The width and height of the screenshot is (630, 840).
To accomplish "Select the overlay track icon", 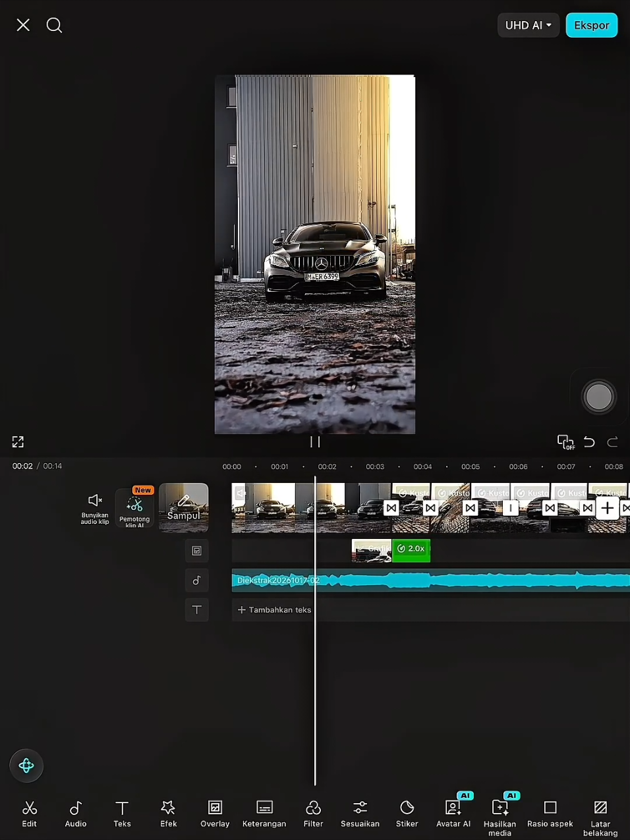I will click(x=196, y=551).
